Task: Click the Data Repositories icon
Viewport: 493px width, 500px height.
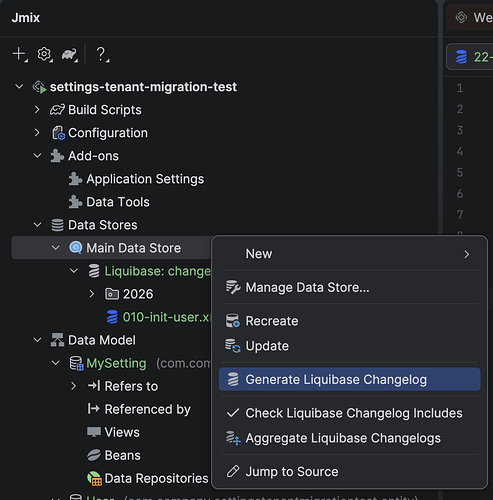Action: pos(94,478)
